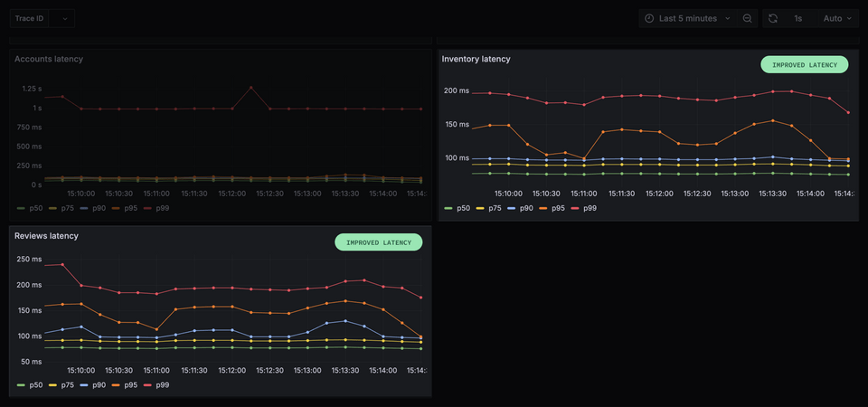
Task: Toggle p99 series in Accounts latency legend
Action: [x=156, y=208]
